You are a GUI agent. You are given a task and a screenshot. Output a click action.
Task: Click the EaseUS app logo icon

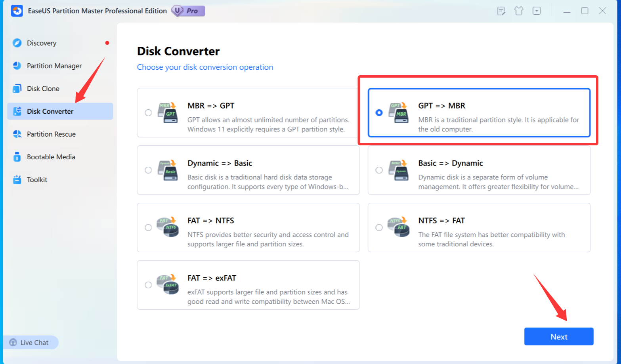[17, 11]
